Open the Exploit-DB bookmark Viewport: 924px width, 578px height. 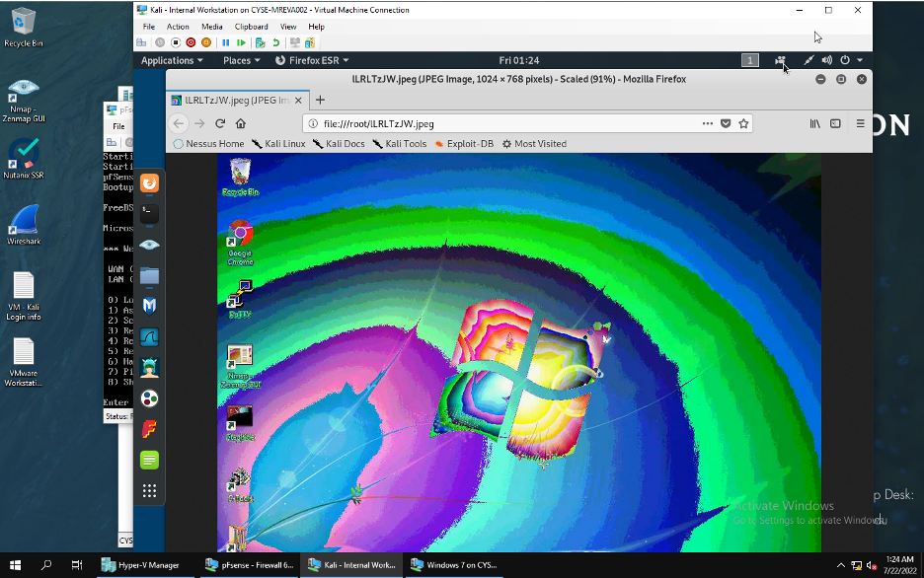tap(464, 144)
